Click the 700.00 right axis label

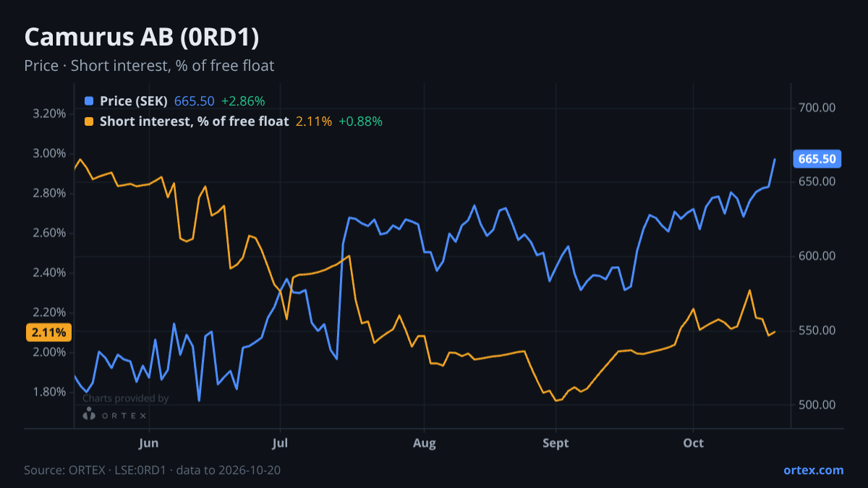point(817,108)
